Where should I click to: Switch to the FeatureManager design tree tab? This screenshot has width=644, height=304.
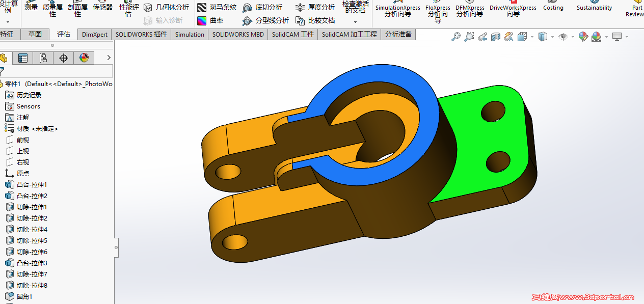click(4, 58)
